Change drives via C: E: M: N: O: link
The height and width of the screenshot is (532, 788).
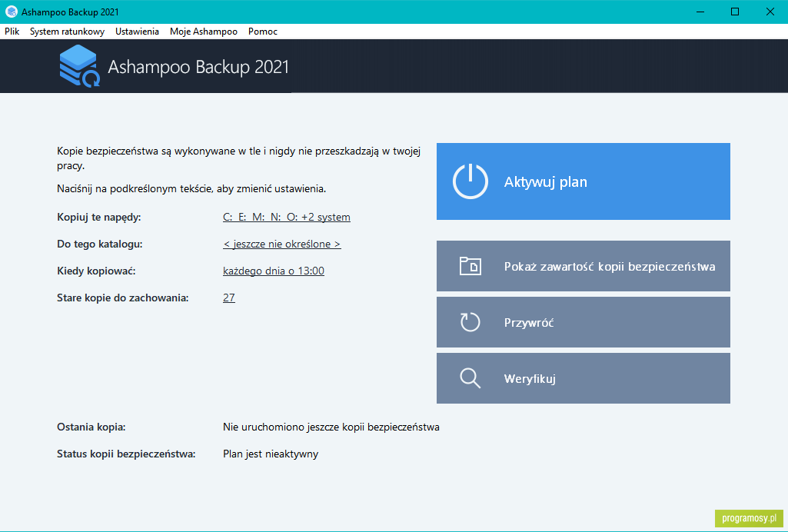click(287, 217)
